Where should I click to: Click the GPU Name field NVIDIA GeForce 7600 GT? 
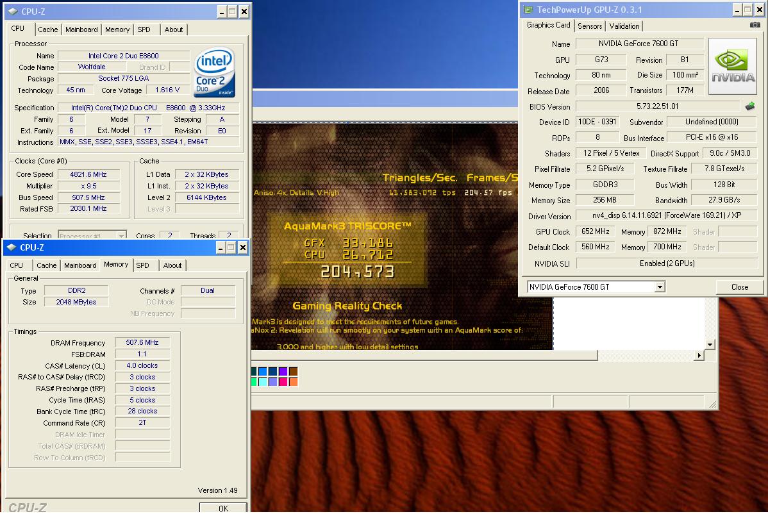(639, 44)
